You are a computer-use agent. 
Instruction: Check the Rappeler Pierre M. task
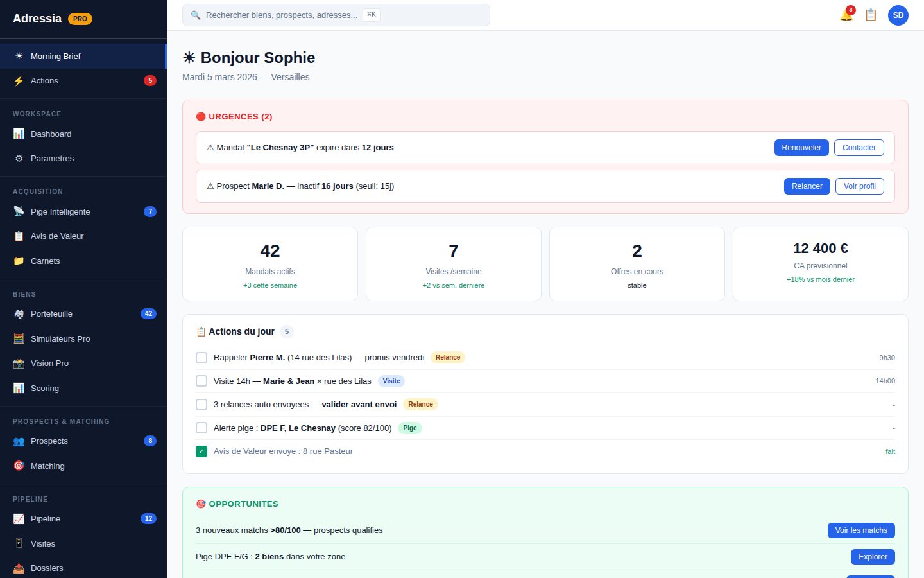(x=201, y=358)
